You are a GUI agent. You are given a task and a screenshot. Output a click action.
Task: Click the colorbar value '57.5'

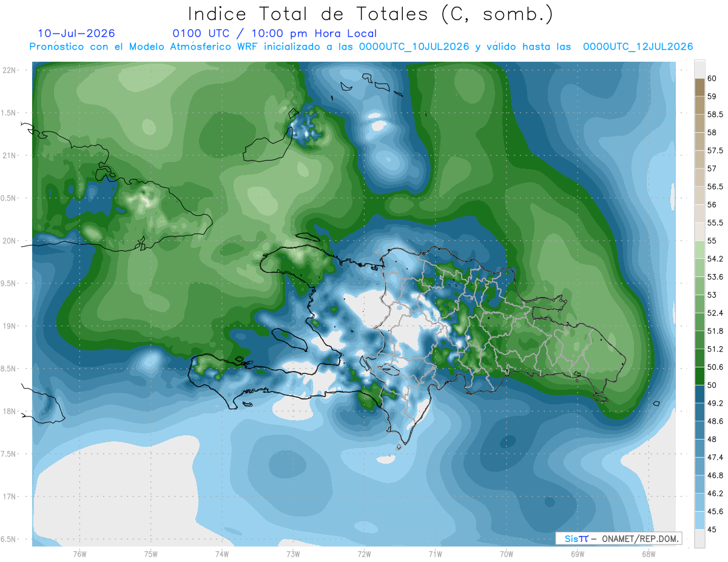(715, 150)
